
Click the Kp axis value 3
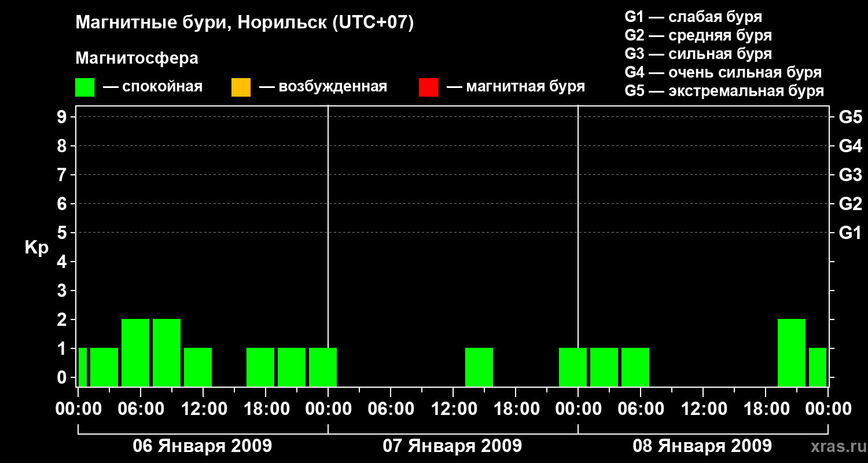(63, 291)
